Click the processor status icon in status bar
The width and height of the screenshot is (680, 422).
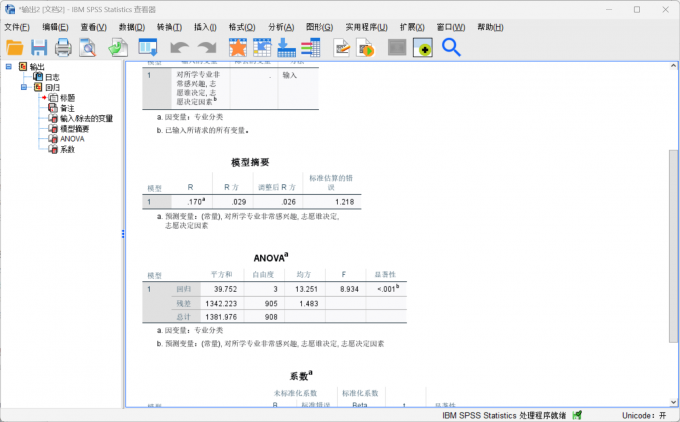coord(577,415)
